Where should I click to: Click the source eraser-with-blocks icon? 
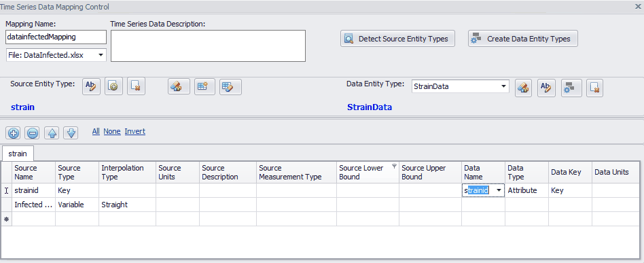[x=179, y=86]
